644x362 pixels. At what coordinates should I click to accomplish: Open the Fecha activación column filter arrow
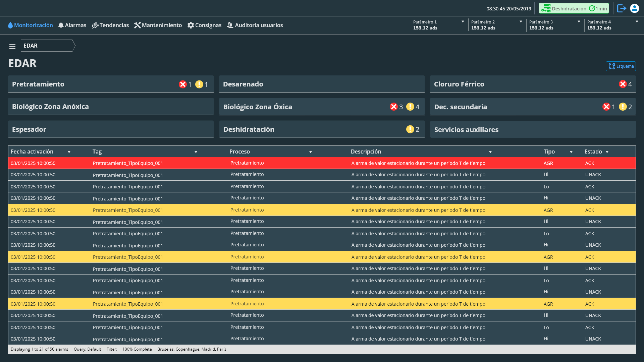[x=69, y=152]
